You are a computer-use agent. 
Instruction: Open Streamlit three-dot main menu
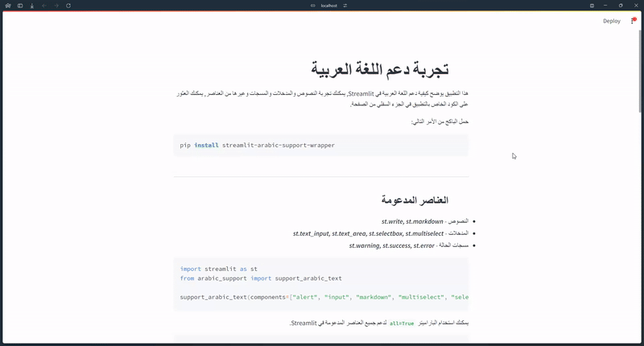[x=633, y=21]
